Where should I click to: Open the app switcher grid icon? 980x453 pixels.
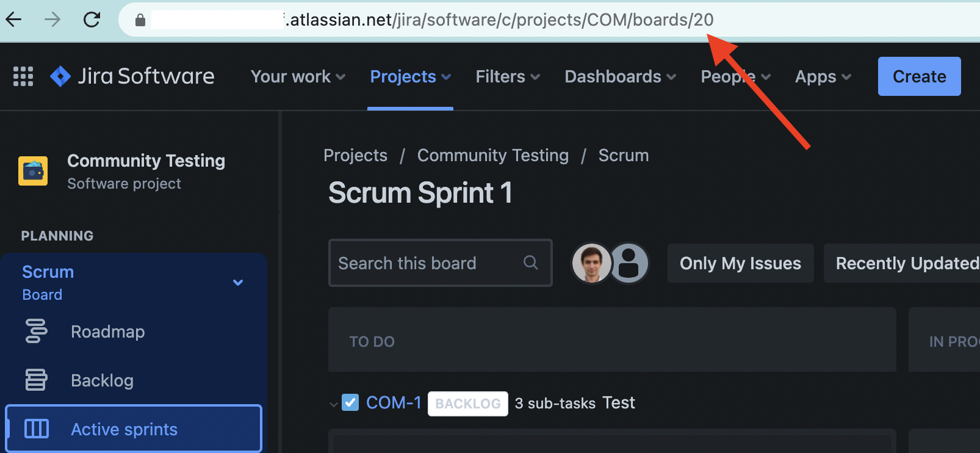[x=23, y=76]
